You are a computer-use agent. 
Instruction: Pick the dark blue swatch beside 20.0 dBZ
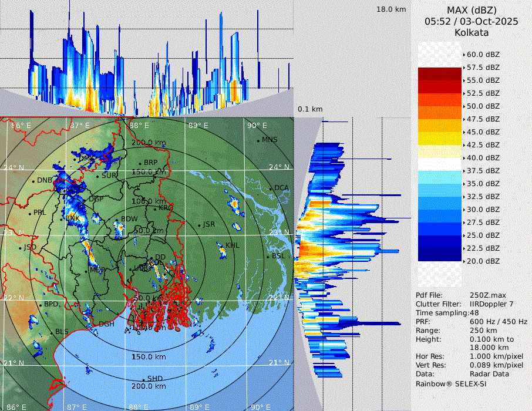(439, 255)
